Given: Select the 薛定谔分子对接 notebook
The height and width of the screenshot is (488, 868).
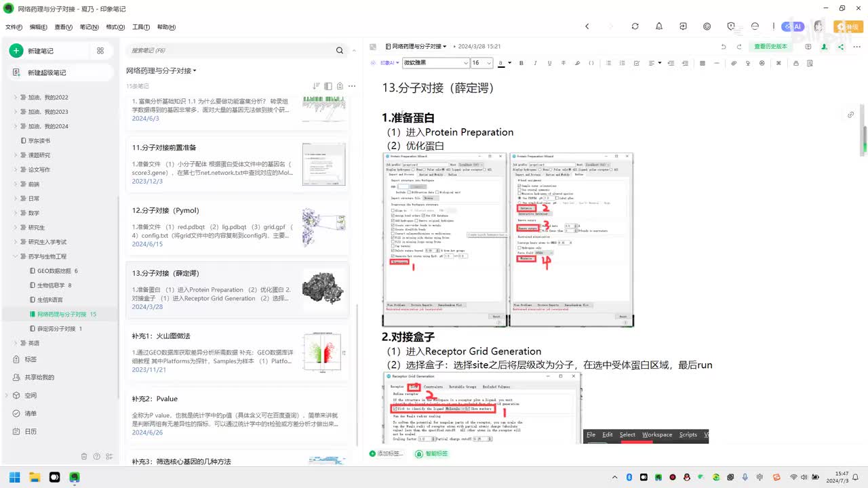Looking at the screenshot, I should coord(56,329).
